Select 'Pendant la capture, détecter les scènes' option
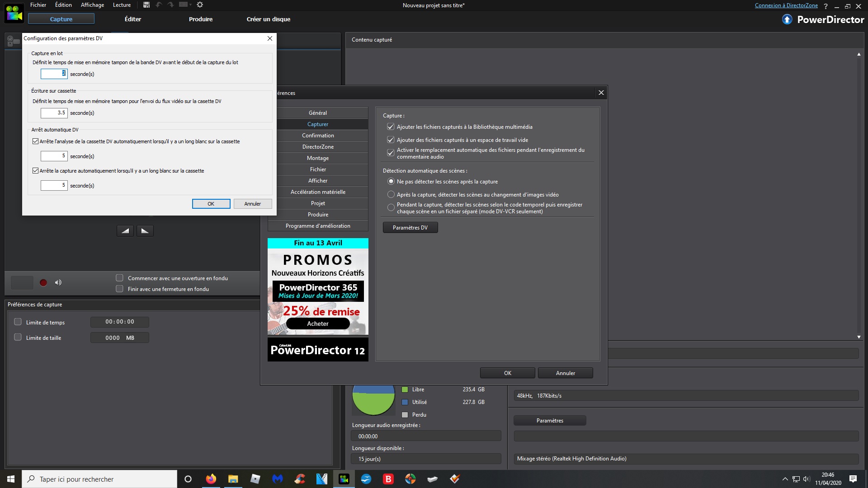Screen dimensions: 868x488 (391, 208)
